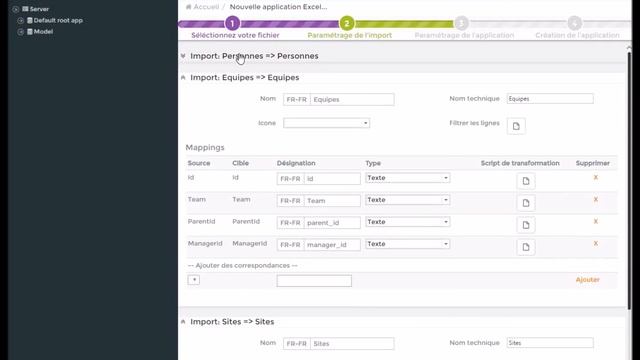Screen dimensions: 640x360
Task: Open script editor for id mapping row
Action: click(x=526, y=181)
